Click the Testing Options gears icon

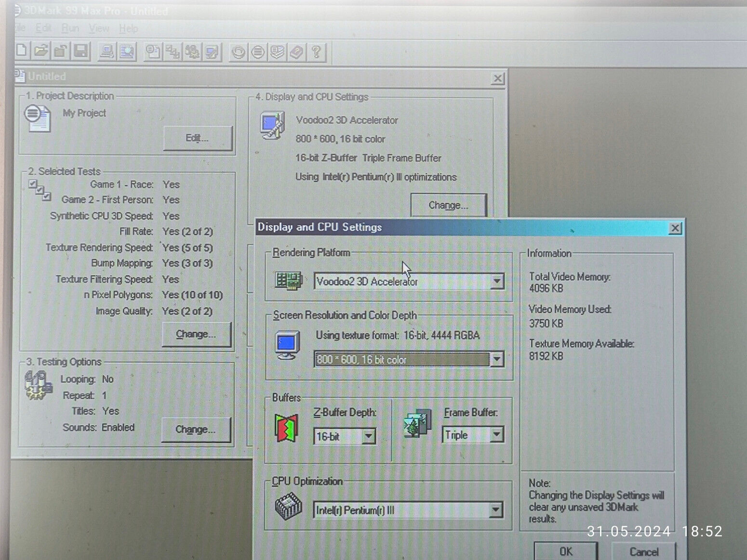pos(38,386)
